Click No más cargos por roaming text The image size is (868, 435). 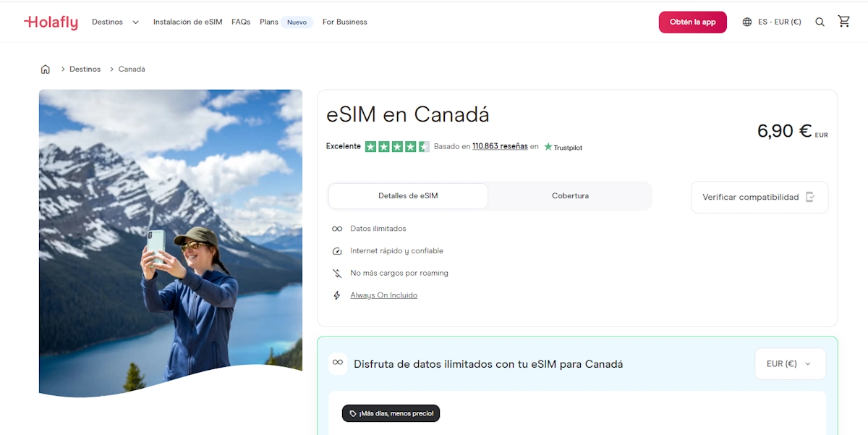point(399,274)
